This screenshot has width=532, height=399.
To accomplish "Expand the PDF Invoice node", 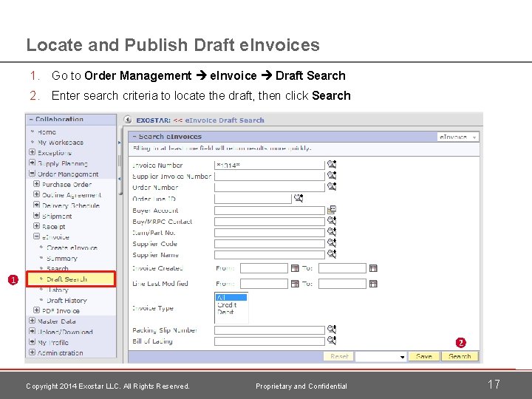I will 37,310.
